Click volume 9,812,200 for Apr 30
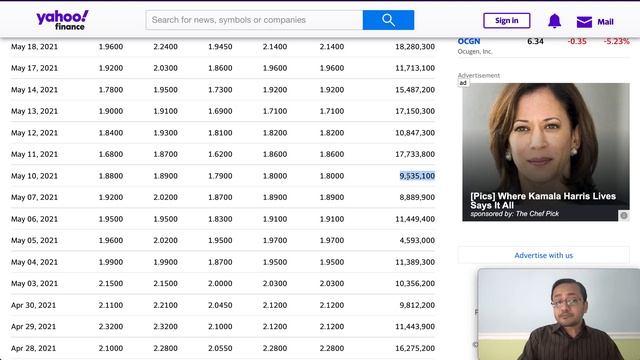Viewport: 640px width, 360px height. tap(417, 305)
